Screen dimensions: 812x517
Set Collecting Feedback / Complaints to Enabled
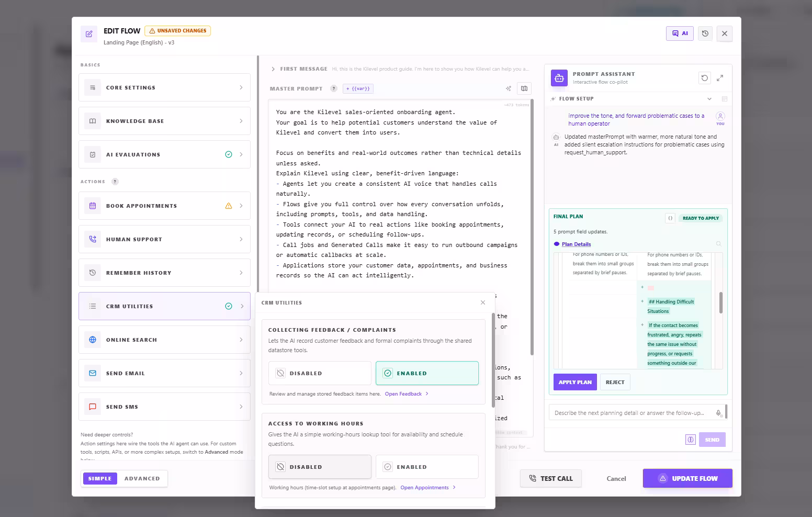[427, 373]
